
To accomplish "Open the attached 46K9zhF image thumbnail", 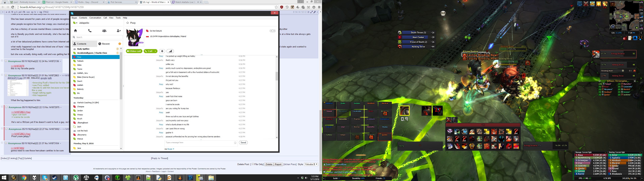I will tap(18, 88).
